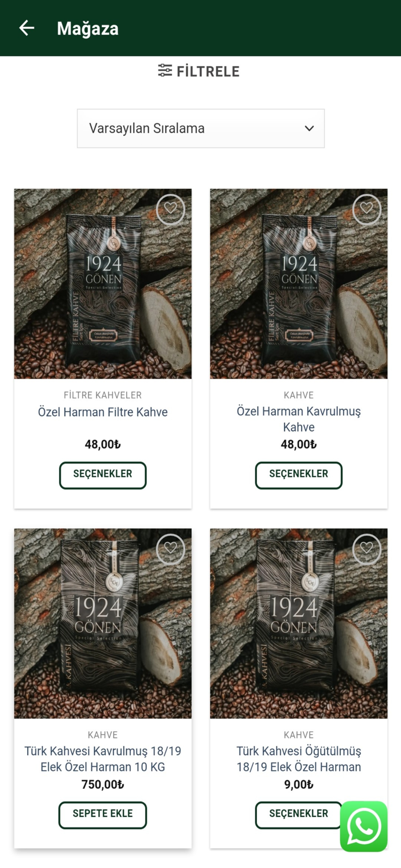Open Özel Harman Filtre Kahve product title
The height and width of the screenshot is (868, 401).
point(103,412)
